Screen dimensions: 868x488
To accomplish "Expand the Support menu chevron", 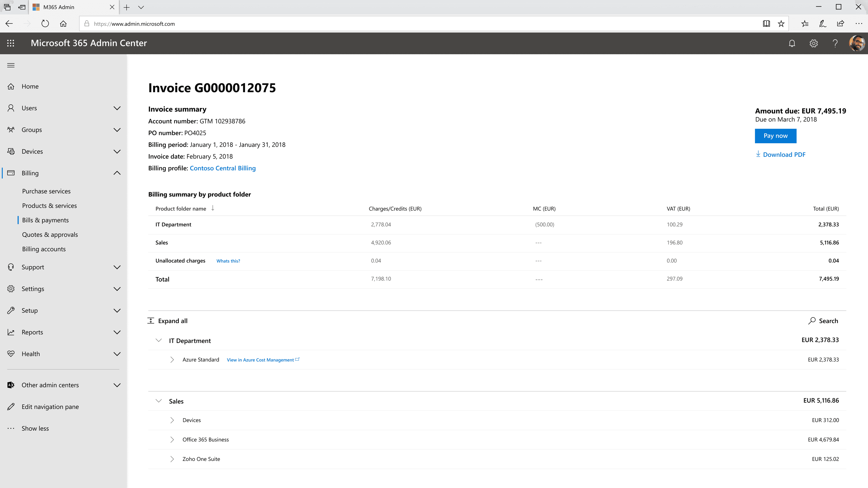I will (x=117, y=267).
